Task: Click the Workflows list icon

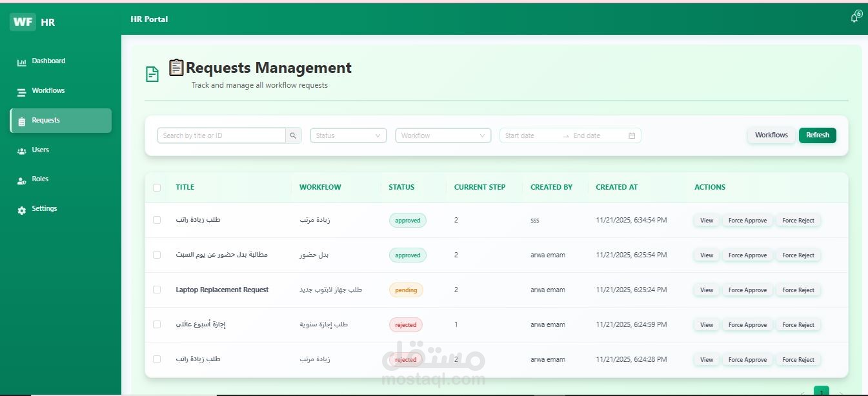Action: 21,92
